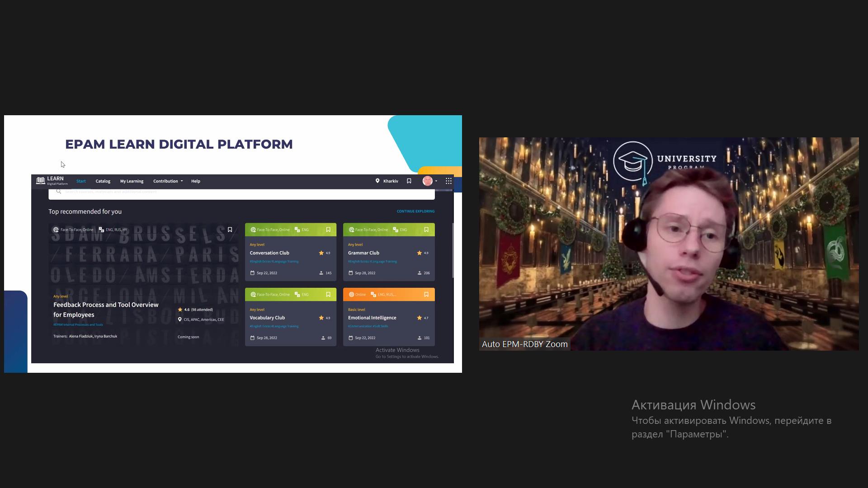This screenshot has height=488, width=868.
Task: Click the page scrollbar beside the course cards
Action: 453,250
